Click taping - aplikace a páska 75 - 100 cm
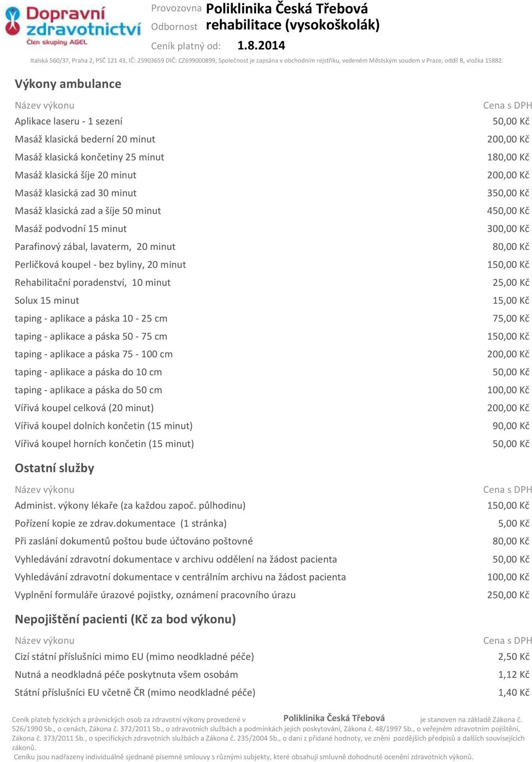 [x=94, y=354]
